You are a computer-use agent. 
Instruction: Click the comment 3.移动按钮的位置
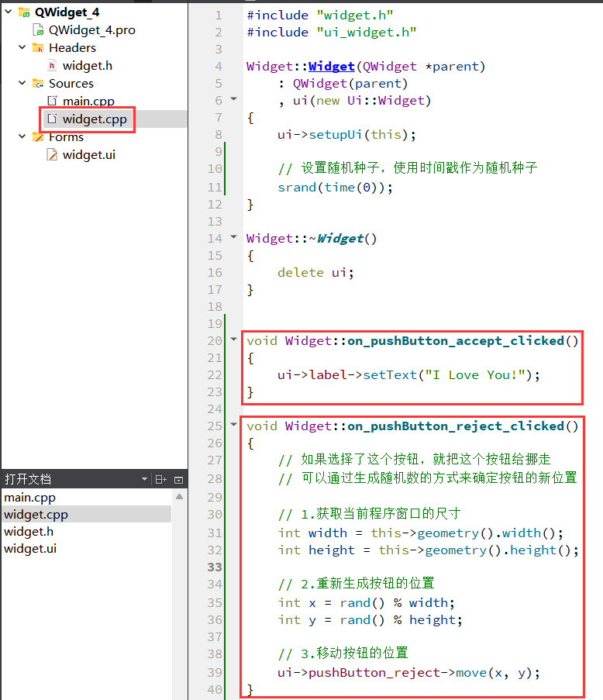point(343,653)
